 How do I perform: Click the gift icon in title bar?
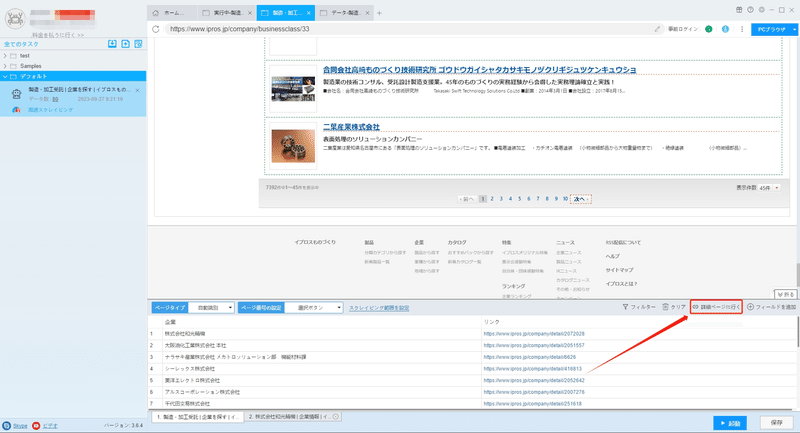pyautogui.click(x=739, y=10)
